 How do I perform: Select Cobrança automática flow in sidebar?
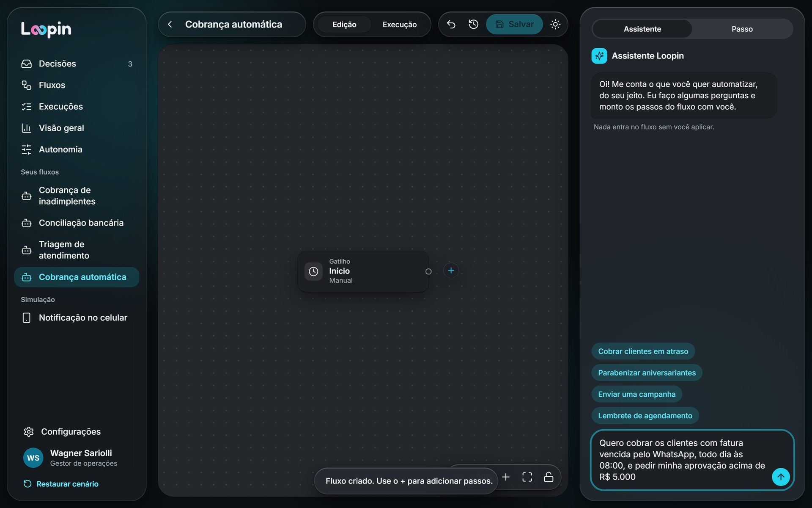point(77,277)
